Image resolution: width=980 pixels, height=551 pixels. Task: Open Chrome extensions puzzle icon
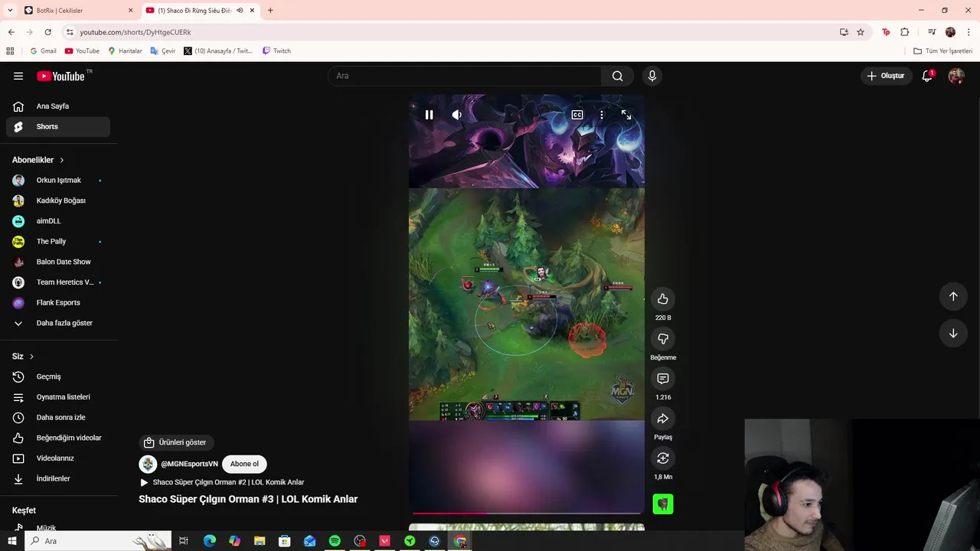pyautogui.click(x=905, y=32)
